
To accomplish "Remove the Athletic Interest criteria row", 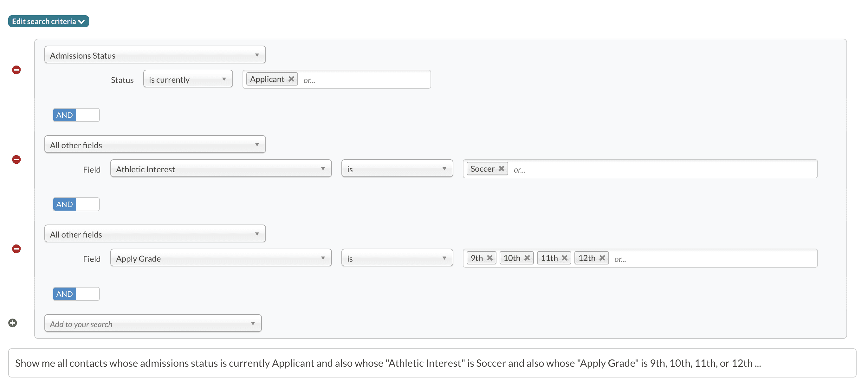I will (x=16, y=159).
